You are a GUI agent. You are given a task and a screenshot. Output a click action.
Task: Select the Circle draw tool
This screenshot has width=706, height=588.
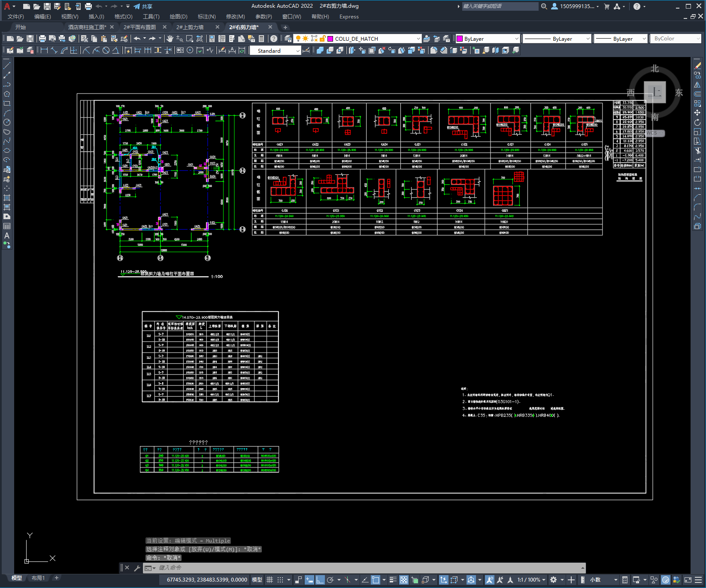point(7,122)
